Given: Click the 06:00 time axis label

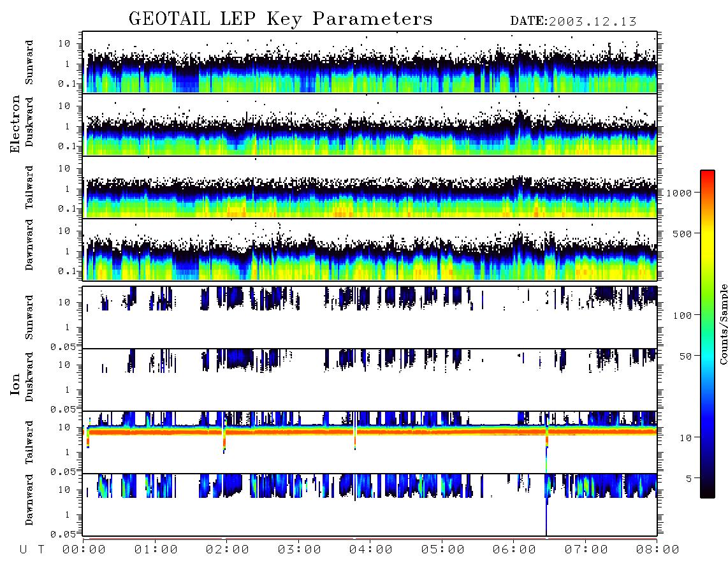Looking at the screenshot, I should (514, 550).
